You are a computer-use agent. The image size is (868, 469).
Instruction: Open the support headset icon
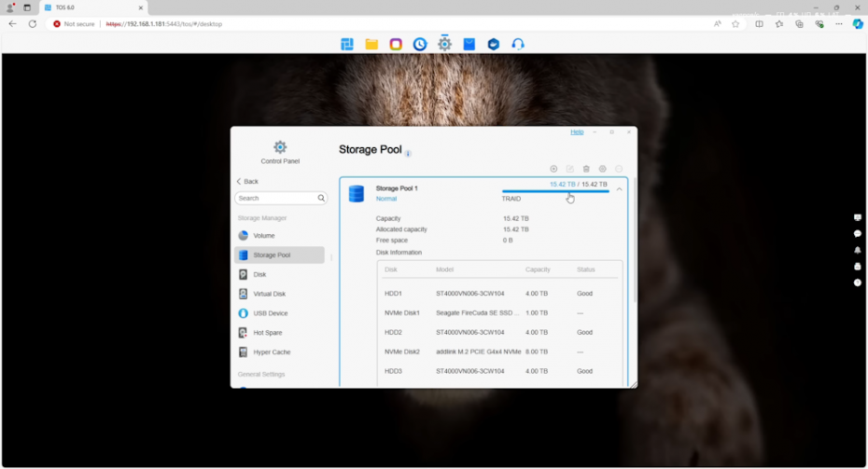(518, 44)
